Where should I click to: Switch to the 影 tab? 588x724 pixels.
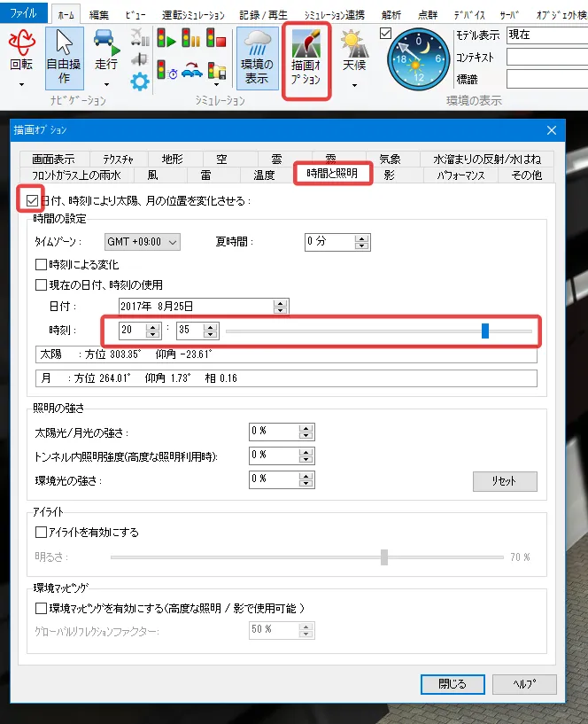pos(389,175)
